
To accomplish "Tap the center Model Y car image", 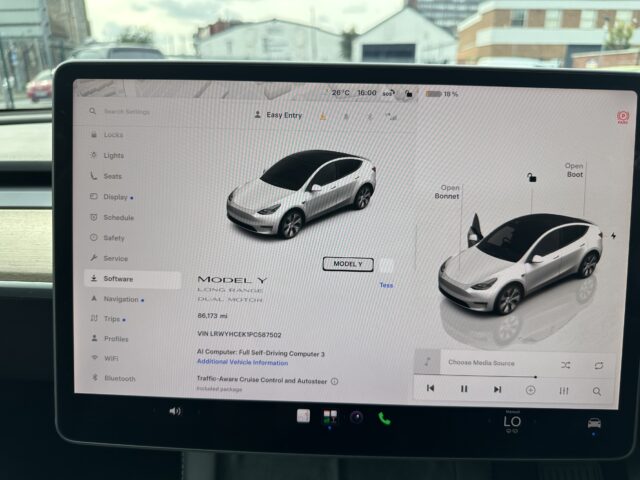I will (x=302, y=195).
